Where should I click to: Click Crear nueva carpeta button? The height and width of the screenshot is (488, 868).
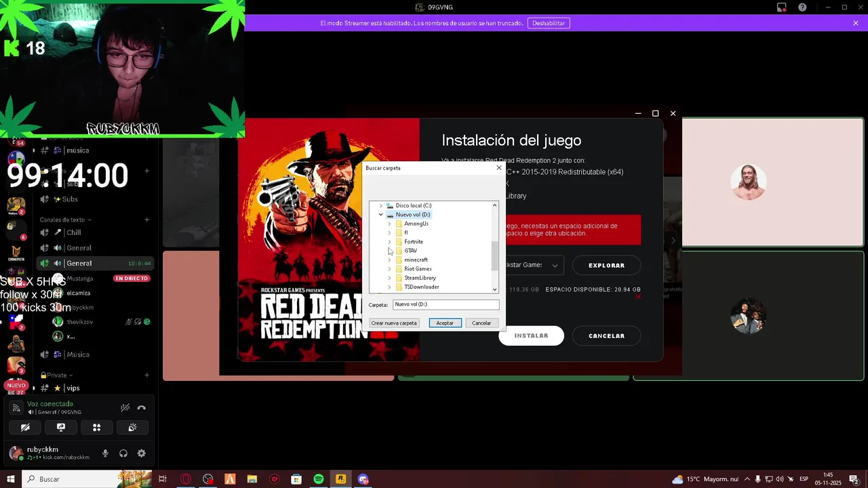394,323
